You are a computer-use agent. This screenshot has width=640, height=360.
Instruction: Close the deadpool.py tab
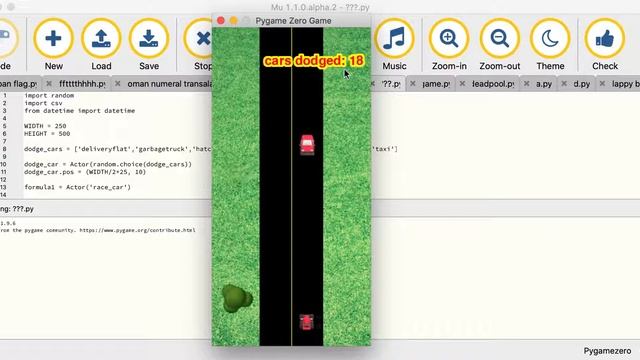[x=462, y=83]
